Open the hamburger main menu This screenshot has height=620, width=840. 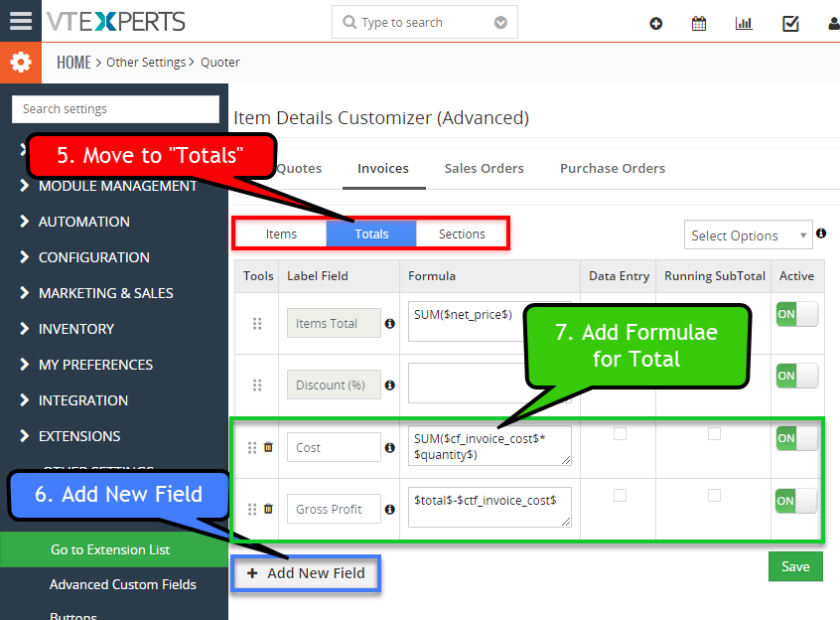pyautogui.click(x=21, y=21)
